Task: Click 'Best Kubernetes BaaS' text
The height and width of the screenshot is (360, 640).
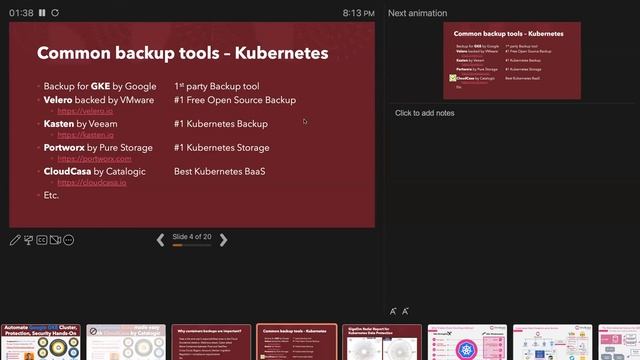Action: 220,171
